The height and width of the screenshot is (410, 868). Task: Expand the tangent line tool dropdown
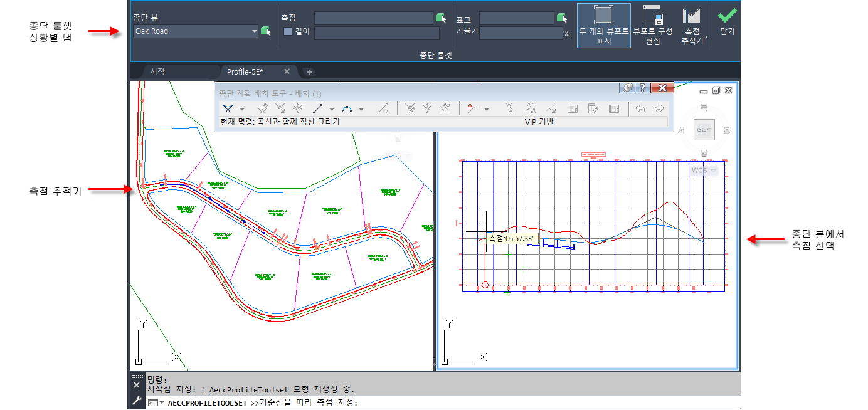[332, 109]
